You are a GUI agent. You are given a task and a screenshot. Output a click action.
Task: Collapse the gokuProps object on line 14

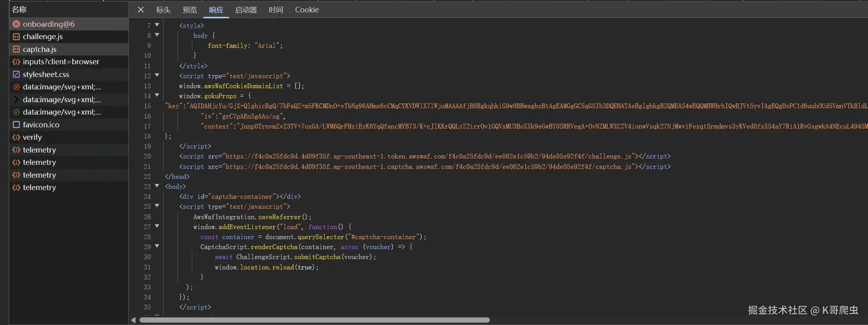point(157,95)
